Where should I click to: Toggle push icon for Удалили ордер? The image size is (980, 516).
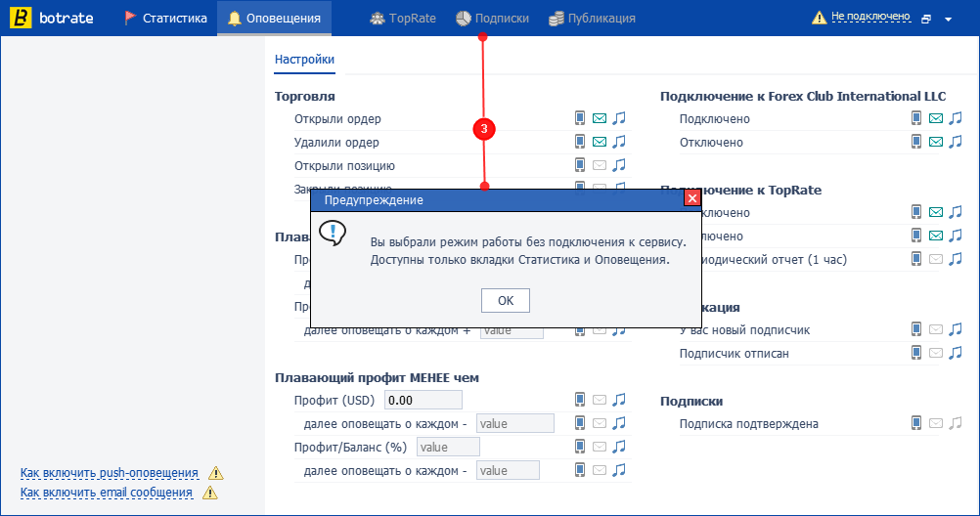[580, 142]
